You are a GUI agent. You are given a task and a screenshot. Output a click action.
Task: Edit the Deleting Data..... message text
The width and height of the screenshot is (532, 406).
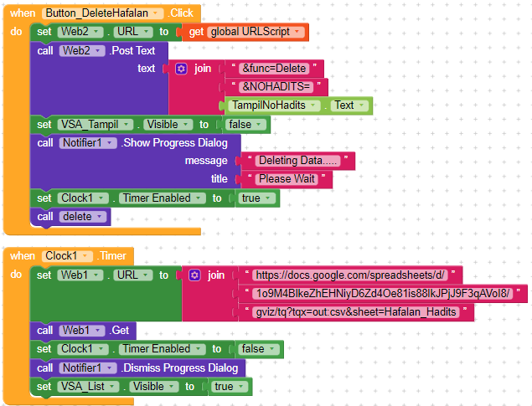(x=298, y=161)
